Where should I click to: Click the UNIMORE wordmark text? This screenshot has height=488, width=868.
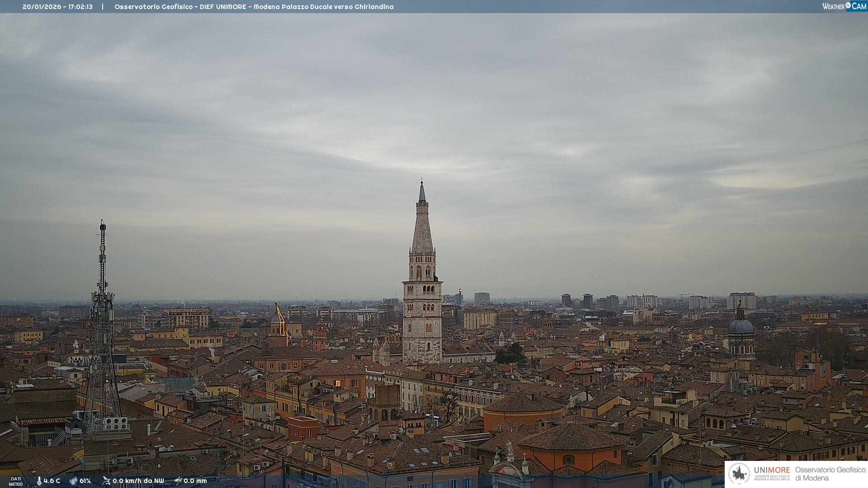pyautogui.click(x=772, y=470)
